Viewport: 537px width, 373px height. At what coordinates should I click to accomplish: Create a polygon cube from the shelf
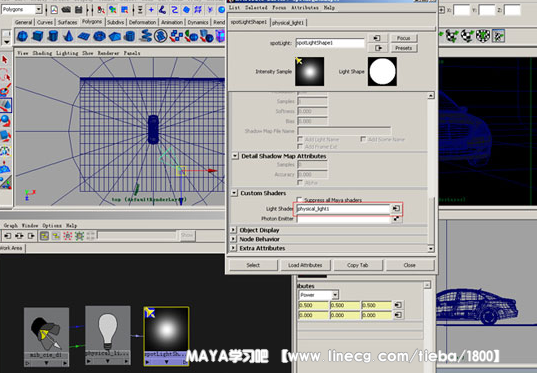point(38,36)
